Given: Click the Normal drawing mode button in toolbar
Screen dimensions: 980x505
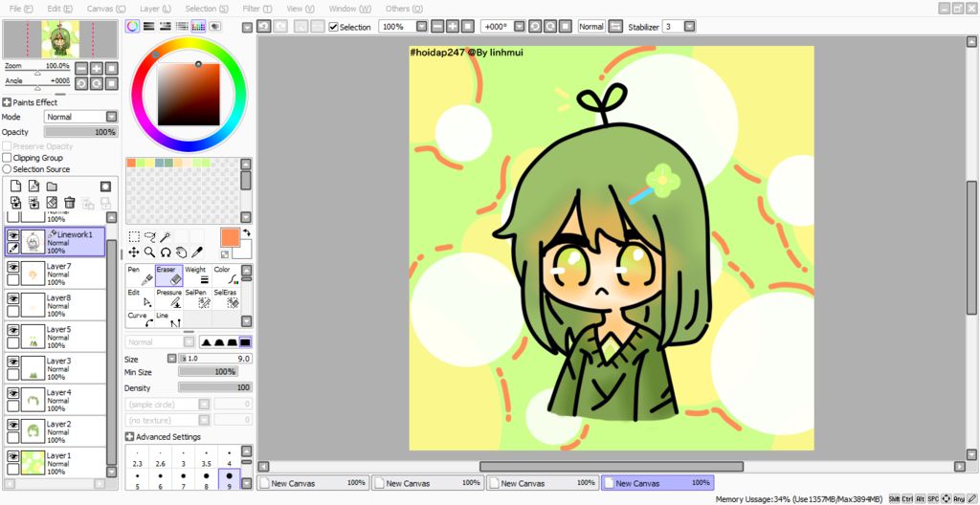Looking at the screenshot, I should (x=591, y=27).
